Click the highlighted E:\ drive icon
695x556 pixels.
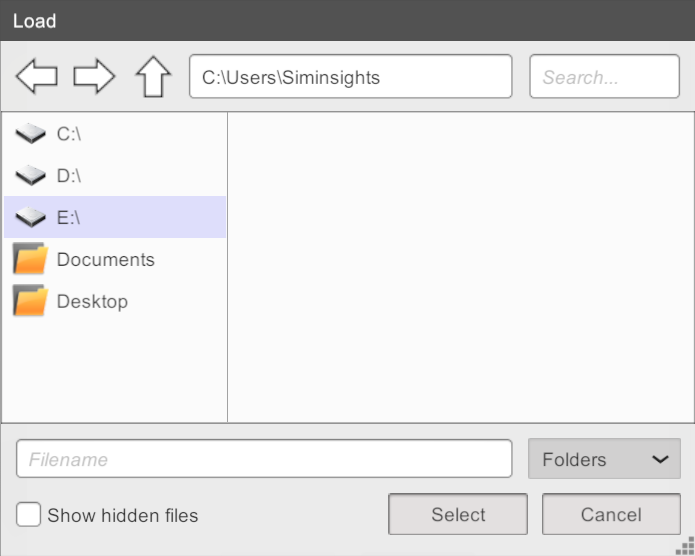(x=32, y=217)
